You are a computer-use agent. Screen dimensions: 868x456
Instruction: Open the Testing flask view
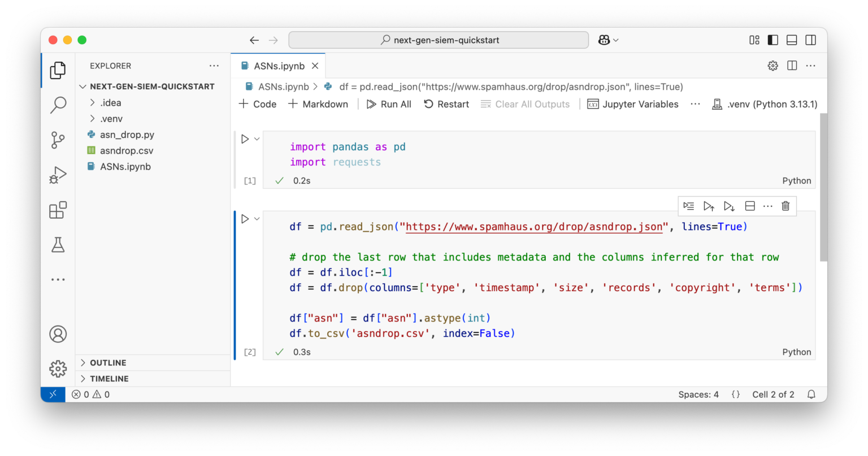pyautogui.click(x=58, y=245)
